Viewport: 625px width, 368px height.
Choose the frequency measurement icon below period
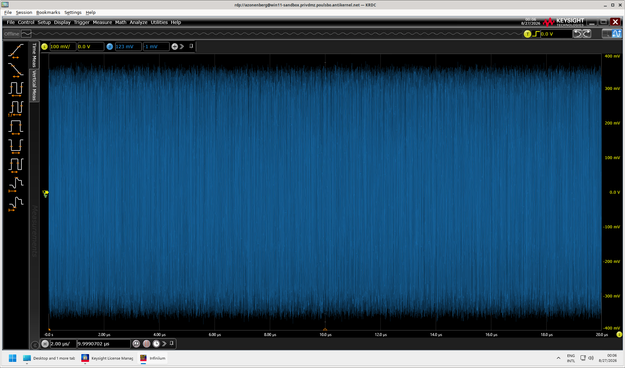(x=16, y=108)
